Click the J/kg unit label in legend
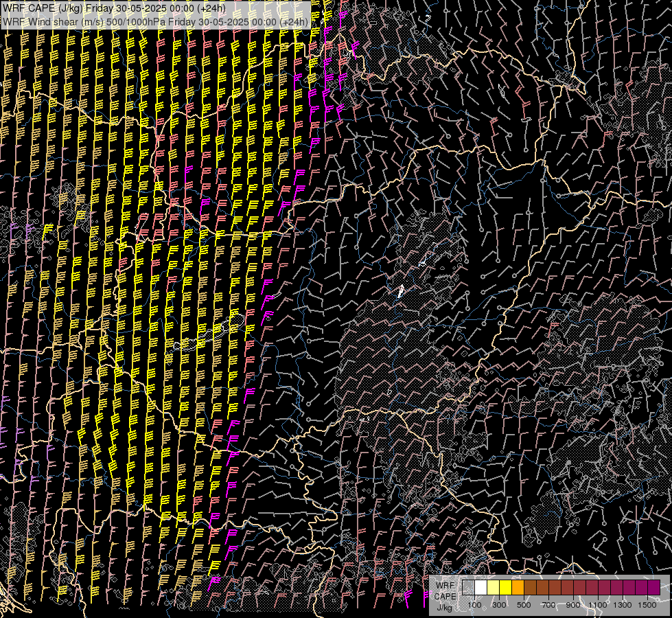 pos(444,608)
